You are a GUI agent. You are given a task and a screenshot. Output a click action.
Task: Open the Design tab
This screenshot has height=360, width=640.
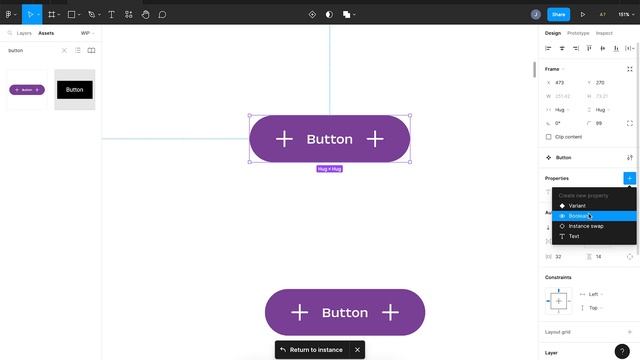click(553, 33)
